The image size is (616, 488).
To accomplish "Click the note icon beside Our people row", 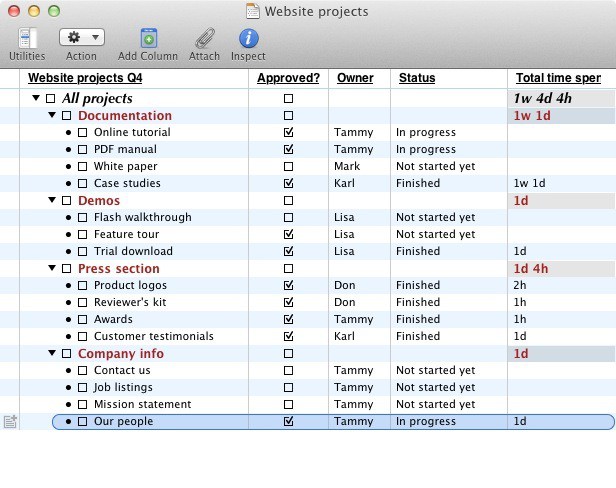I will (x=10, y=422).
